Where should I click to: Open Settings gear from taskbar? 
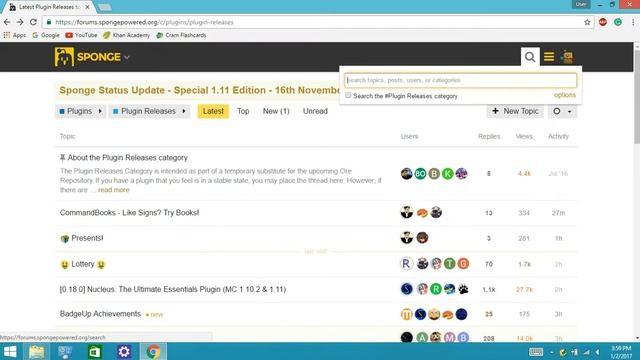[x=124, y=351]
